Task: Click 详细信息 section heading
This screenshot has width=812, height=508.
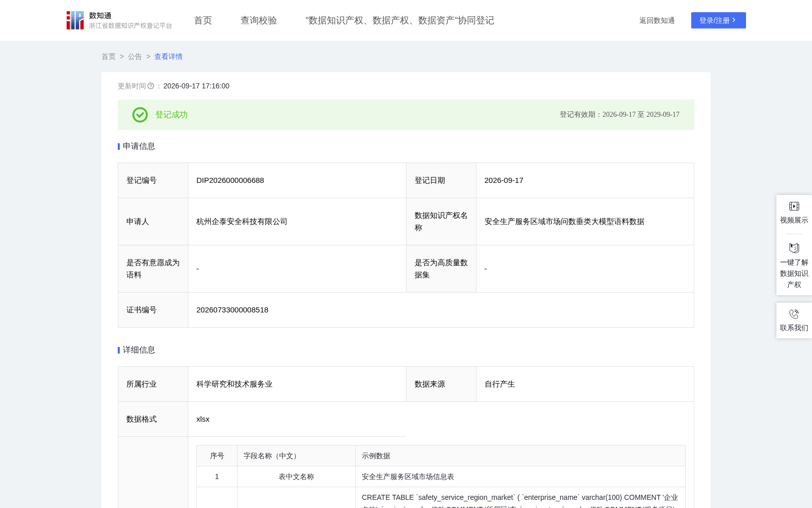Action: click(139, 350)
